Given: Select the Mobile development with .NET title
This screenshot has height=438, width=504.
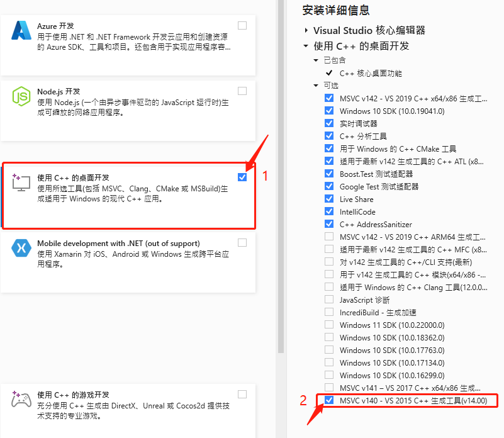Looking at the screenshot, I should (x=119, y=244).
